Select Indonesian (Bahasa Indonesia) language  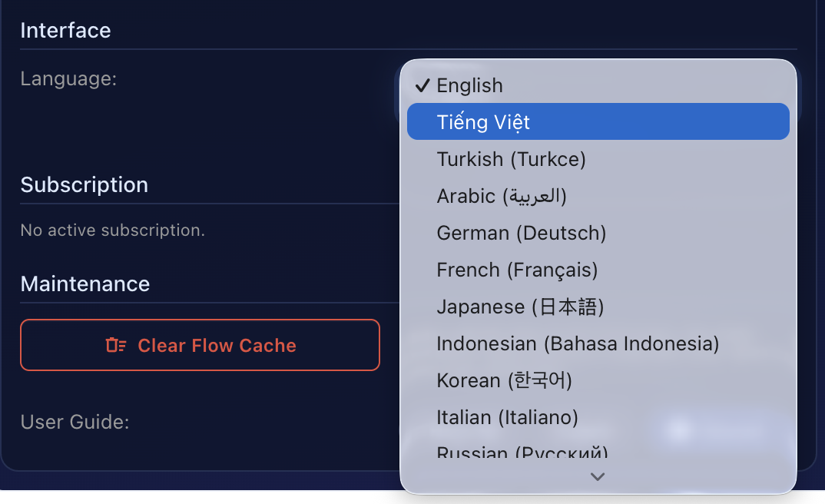[x=578, y=343]
